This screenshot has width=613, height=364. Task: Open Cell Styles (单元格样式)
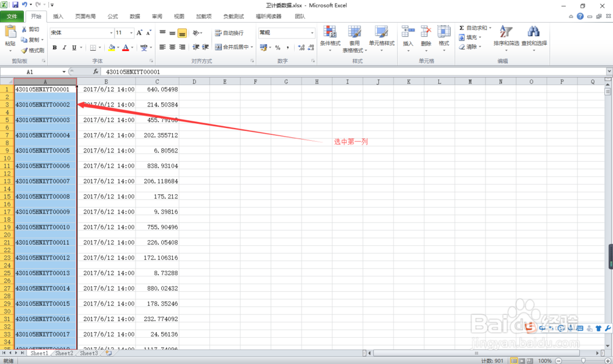point(381,39)
